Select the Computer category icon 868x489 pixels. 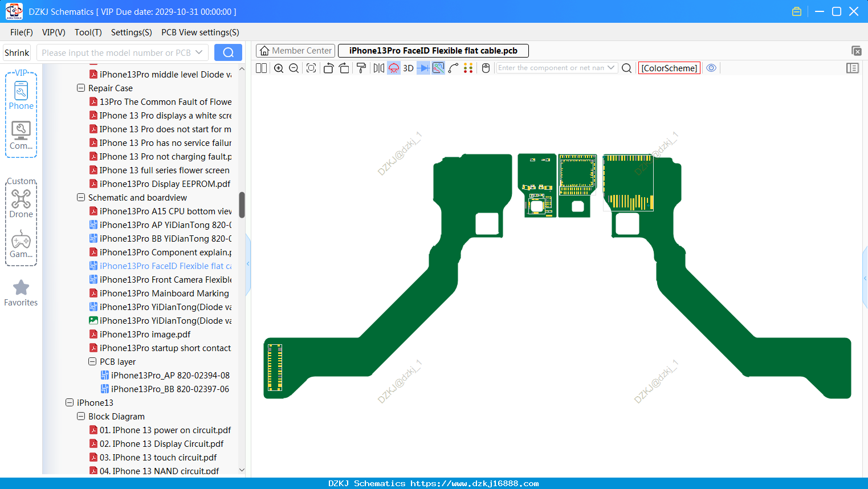tap(21, 136)
